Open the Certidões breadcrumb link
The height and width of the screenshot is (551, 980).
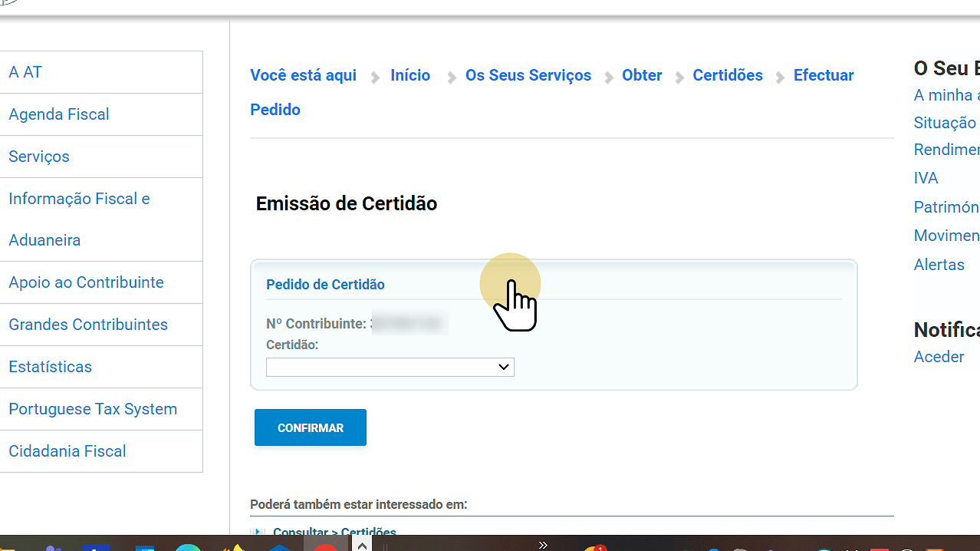(x=727, y=75)
